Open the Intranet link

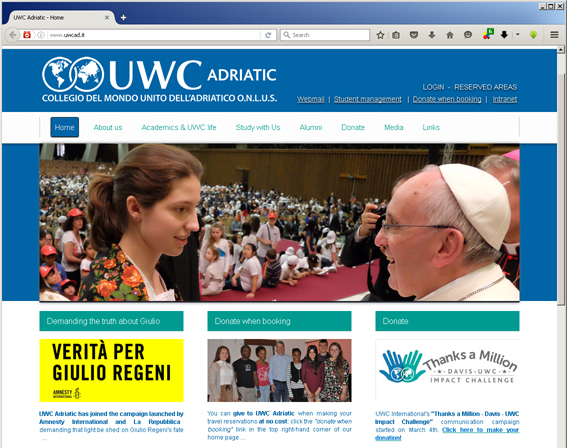[505, 99]
